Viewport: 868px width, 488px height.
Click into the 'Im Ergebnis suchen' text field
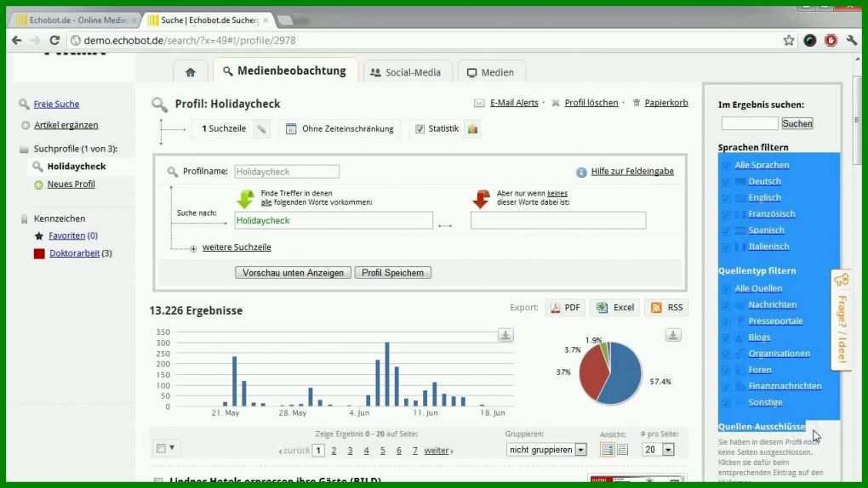(750, 124)
